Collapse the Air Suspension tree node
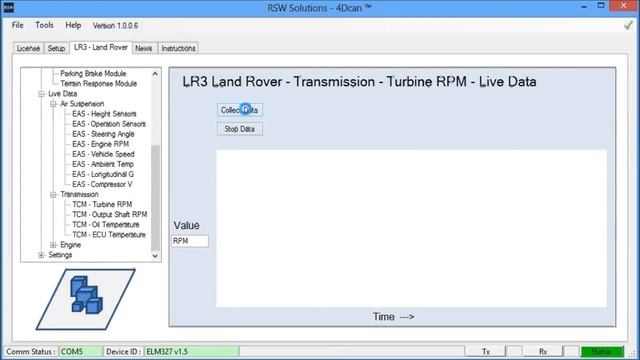The width and height of the screenshot is (640, 360). point(53,104)
